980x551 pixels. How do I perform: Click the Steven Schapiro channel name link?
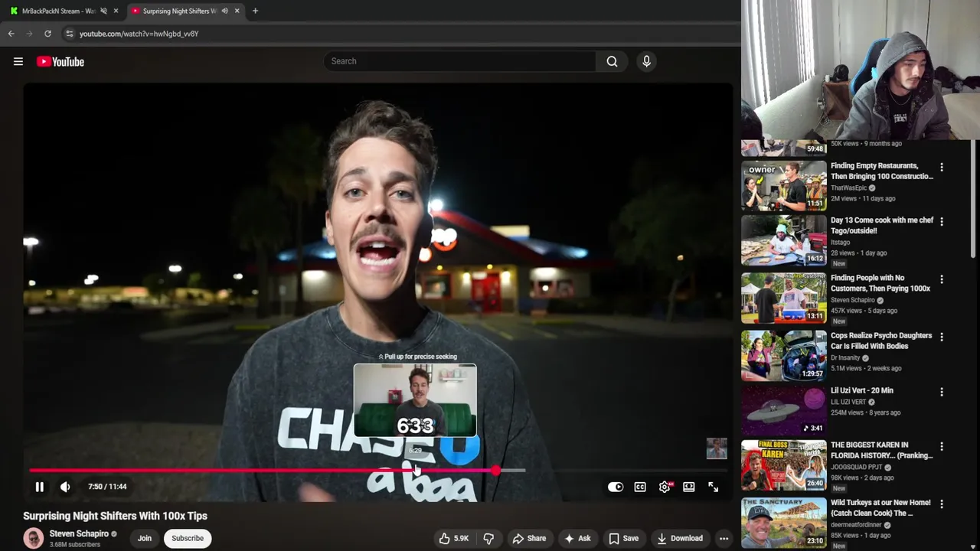[x=79, y=533]
